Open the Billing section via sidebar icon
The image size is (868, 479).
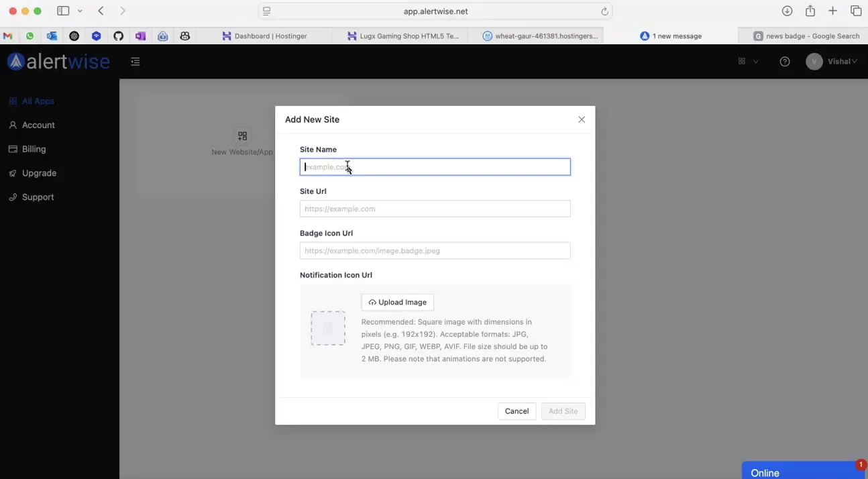tap(12, 149)
